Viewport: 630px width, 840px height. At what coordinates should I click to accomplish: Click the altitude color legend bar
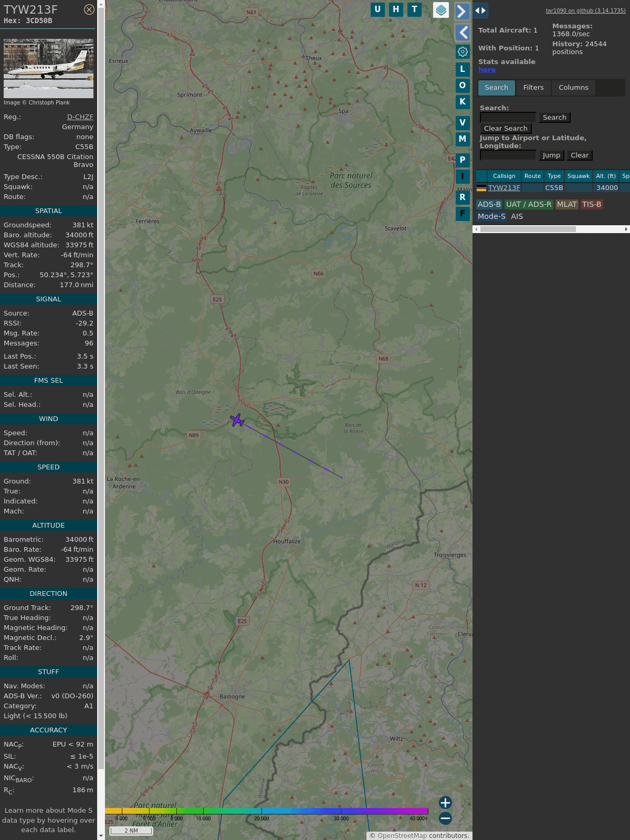(267, 811)
